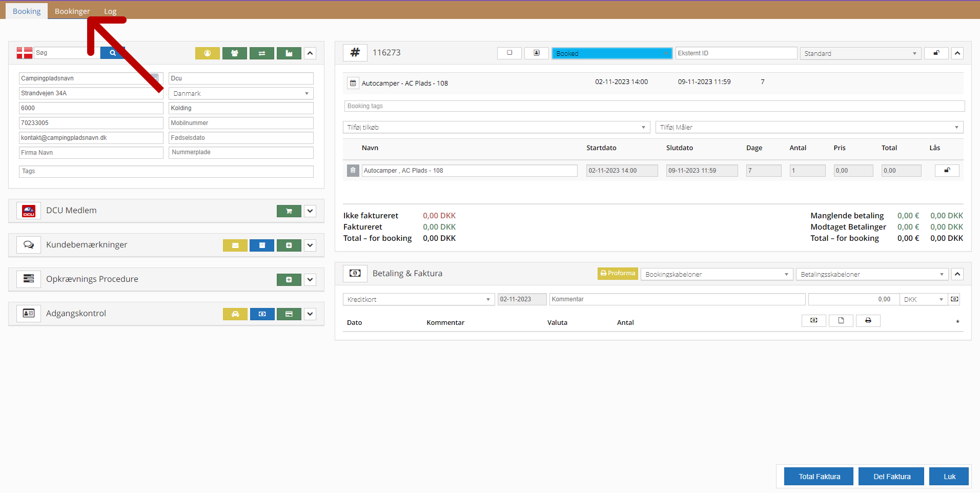Click the yellow envelope icon in Kundebemærkninger
This screenshot has width=980, height=495.
coord(235,245)
